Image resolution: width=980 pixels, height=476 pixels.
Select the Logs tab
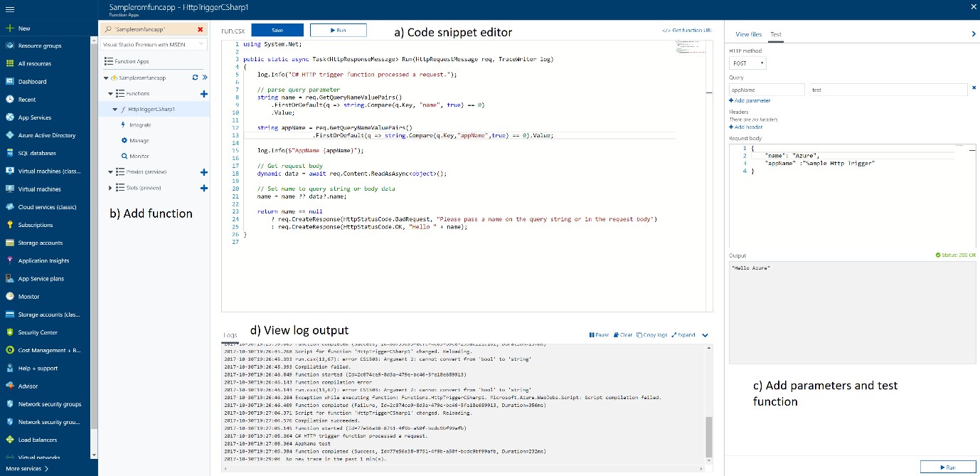[231, 334]
